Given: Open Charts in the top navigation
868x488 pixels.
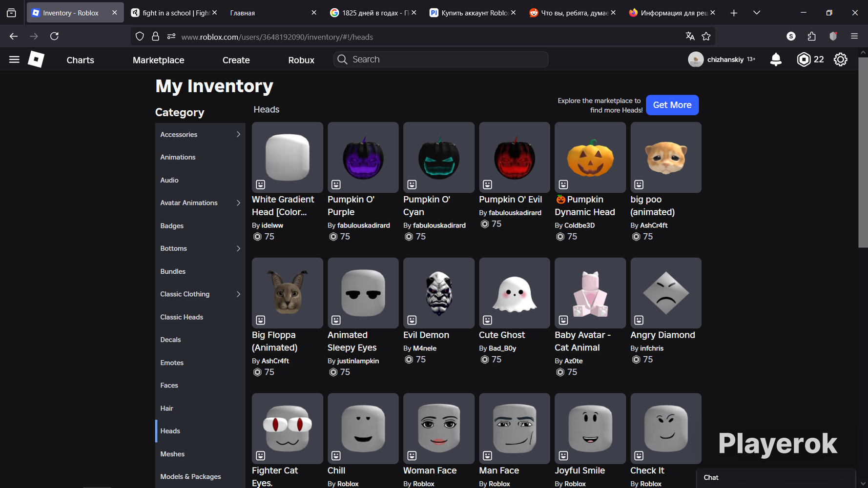Looking at the screenshot, I should coord(80,60).
